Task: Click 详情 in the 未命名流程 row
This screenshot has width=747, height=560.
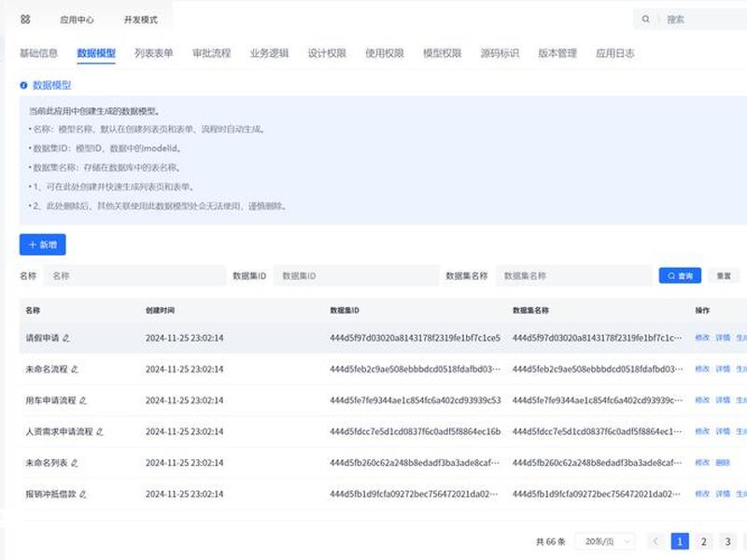Action: point(723,369)
